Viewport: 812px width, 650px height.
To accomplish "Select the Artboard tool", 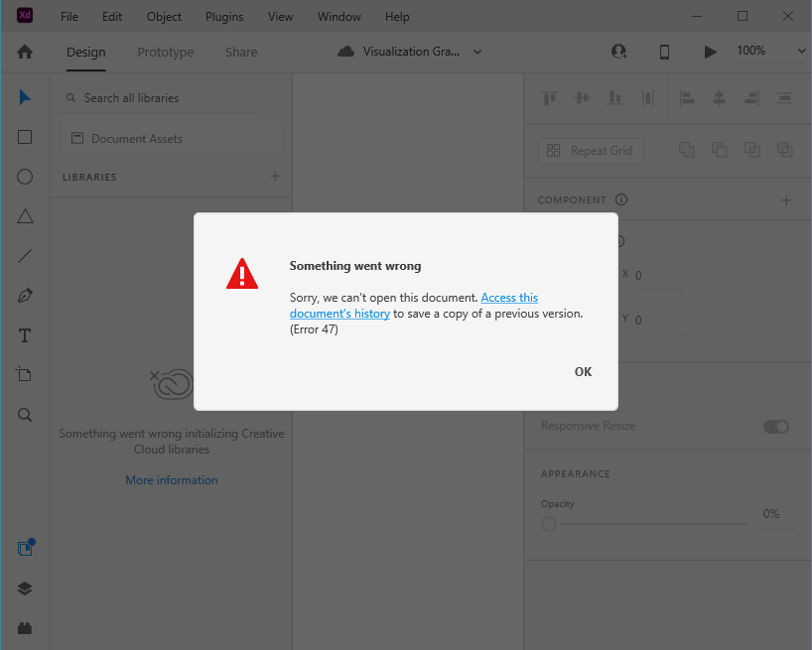I will [24, 375].
